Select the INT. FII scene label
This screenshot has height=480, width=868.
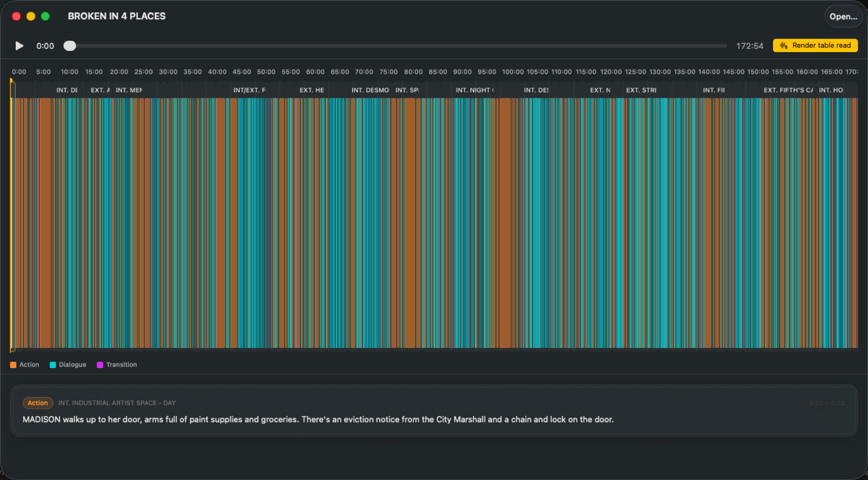pyautogui.click(x=714, y=90)
